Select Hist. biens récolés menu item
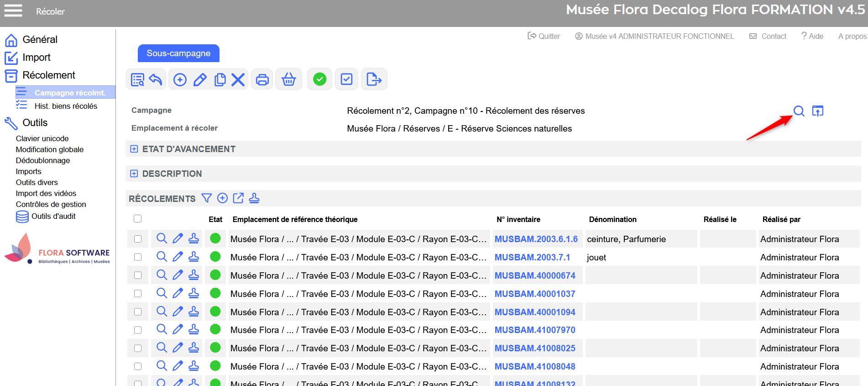The height and width of the screenshot is (386, 868). click(66, 106)
